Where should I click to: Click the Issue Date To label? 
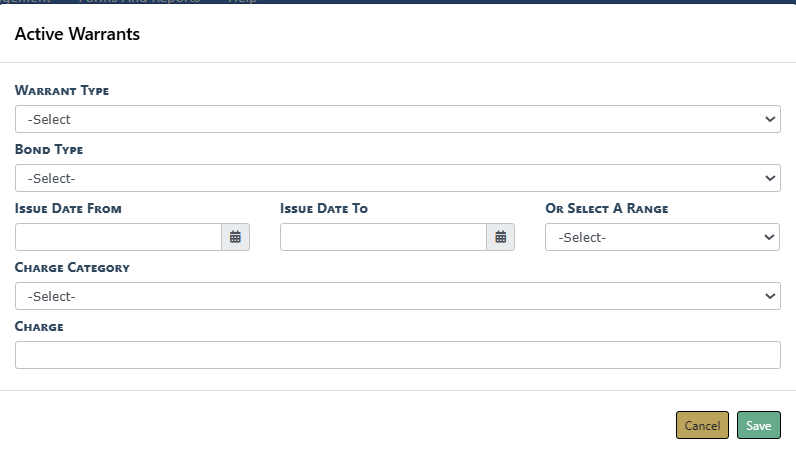(324, 209)
